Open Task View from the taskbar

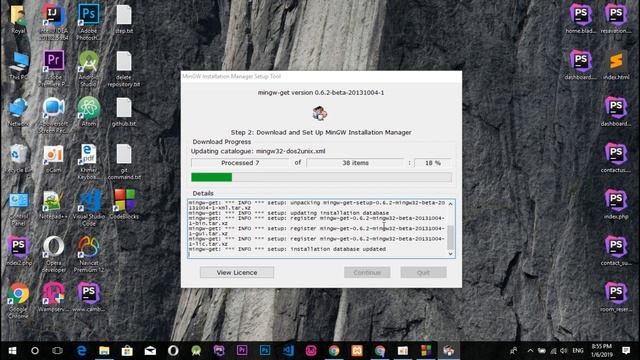click(58, 351)
